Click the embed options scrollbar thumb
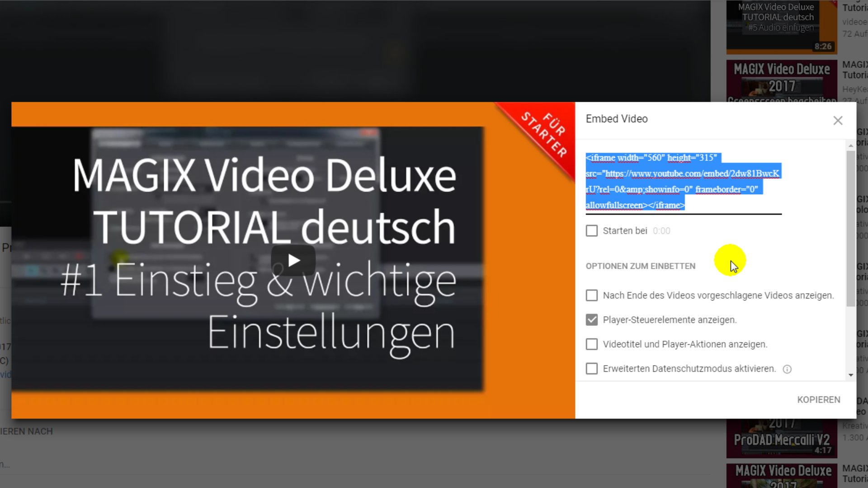The width and height of the screenshot is (868, 488). [x=851, y=228]
